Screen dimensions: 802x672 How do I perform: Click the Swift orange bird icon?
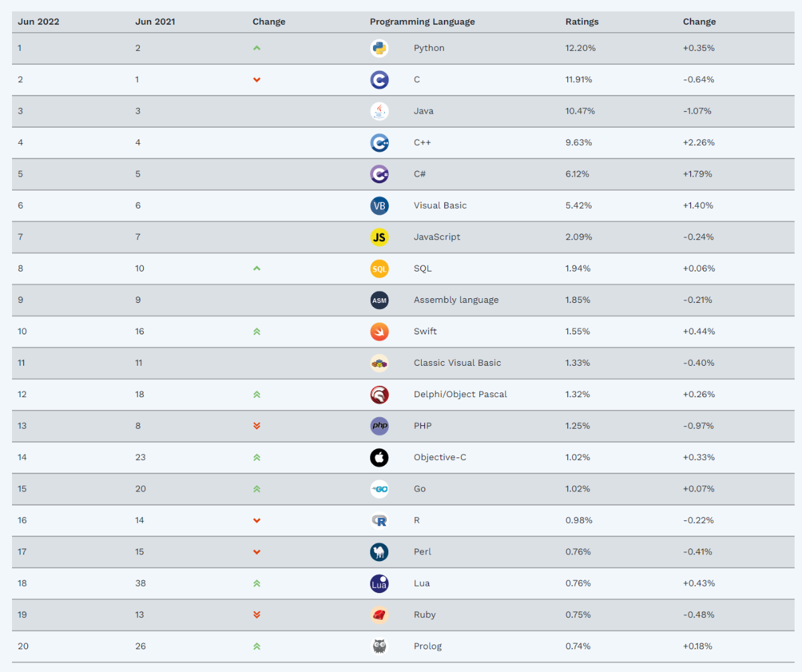(379, 331)
